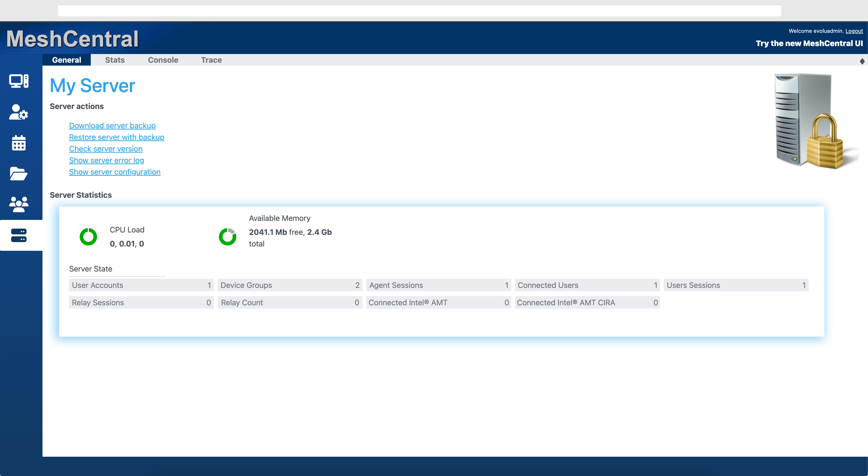The image size is (868, 476).
Task: Click Check server version link
Action: pos(106,149)
